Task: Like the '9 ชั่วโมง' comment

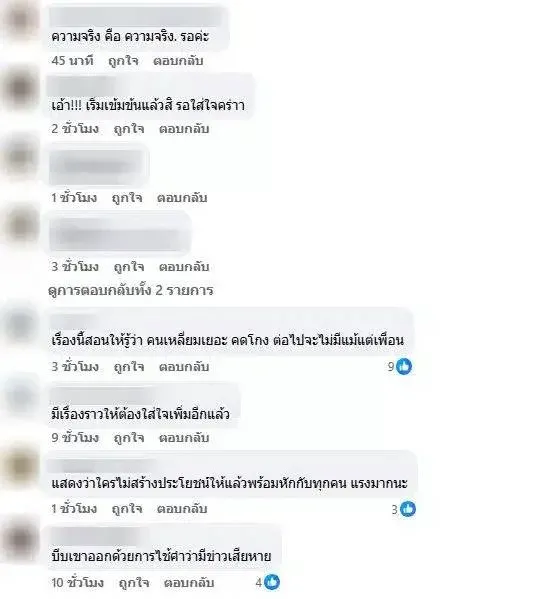Action: point(129,438)
